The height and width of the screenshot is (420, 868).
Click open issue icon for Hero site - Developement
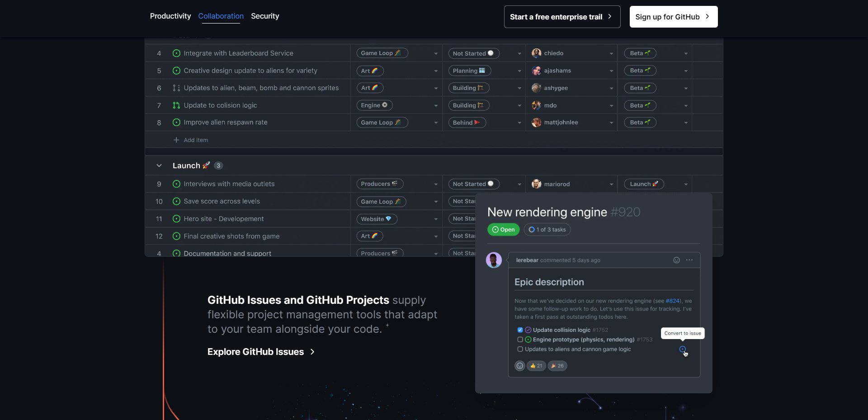click(x=176, y=219)
